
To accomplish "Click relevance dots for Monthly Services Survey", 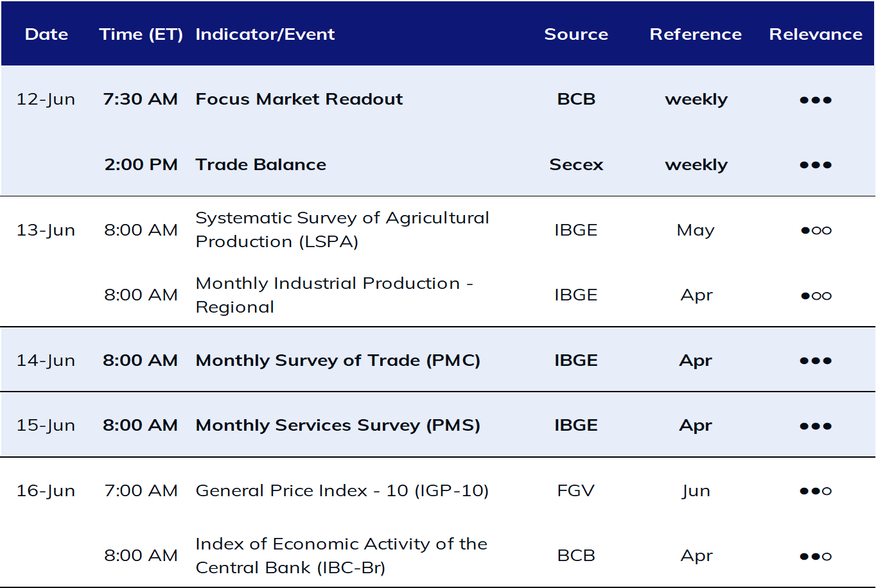I will (816, 426).
